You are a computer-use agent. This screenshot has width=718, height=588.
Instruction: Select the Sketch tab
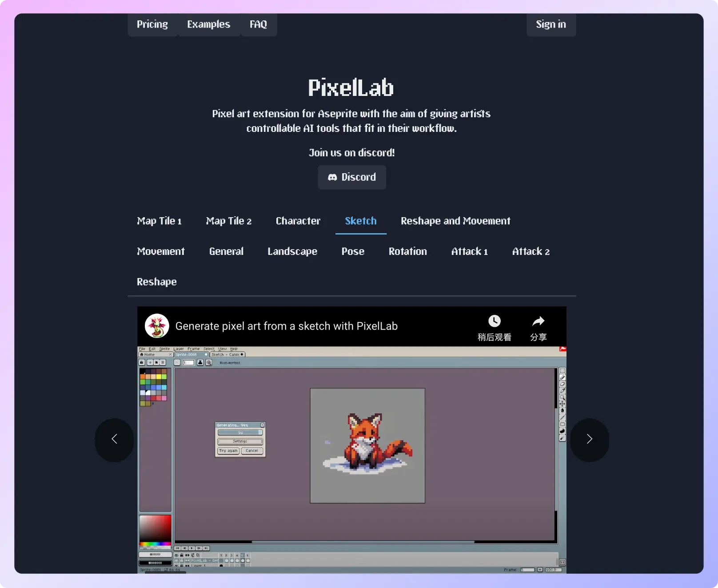tap(360, 221)
